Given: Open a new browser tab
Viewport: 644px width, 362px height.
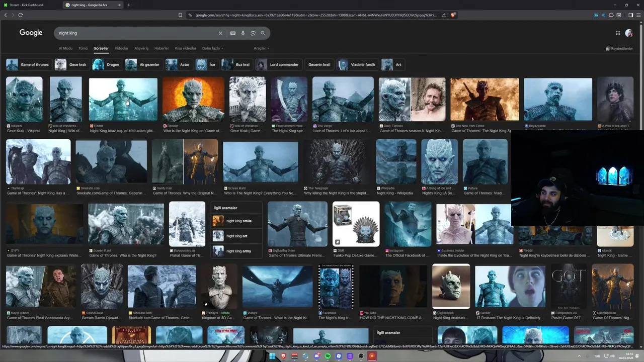Looking at the screenshot, I should point(129,5).
